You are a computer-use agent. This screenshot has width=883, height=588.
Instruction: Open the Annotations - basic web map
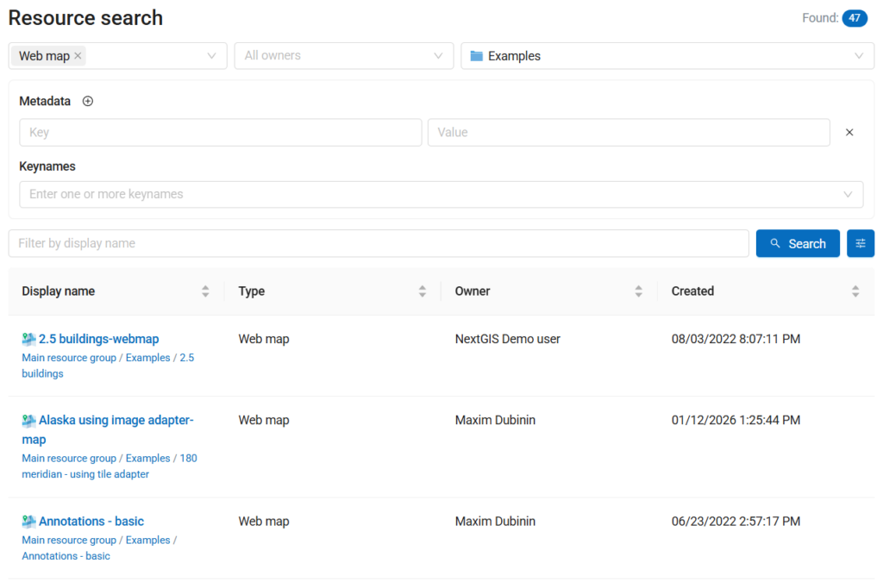click(91, 522)
